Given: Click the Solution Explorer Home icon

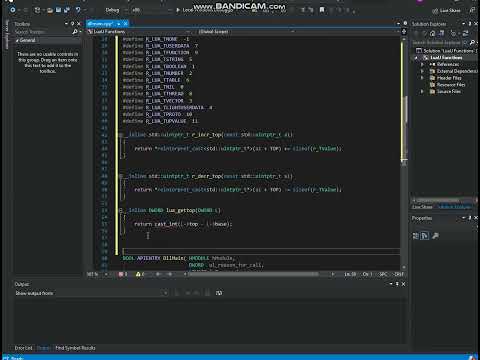Looking at the screenshot, I should (x=433, y=33).
